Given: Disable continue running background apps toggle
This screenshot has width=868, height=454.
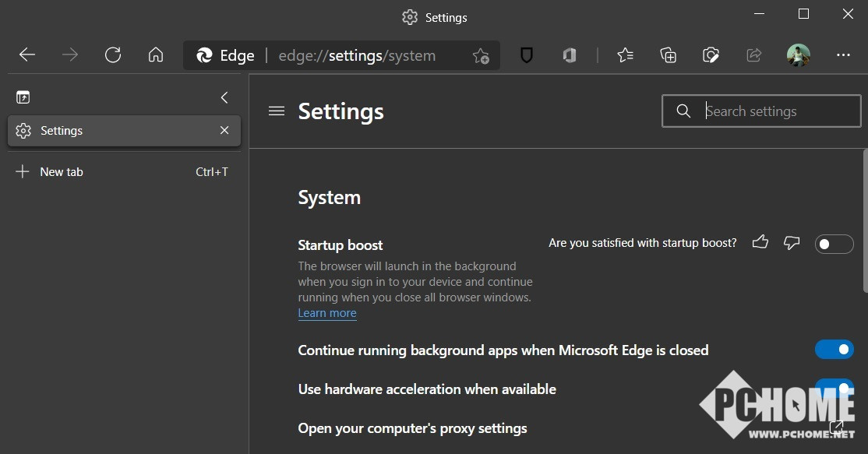Looking at the screenshot, I should (834, 350).
